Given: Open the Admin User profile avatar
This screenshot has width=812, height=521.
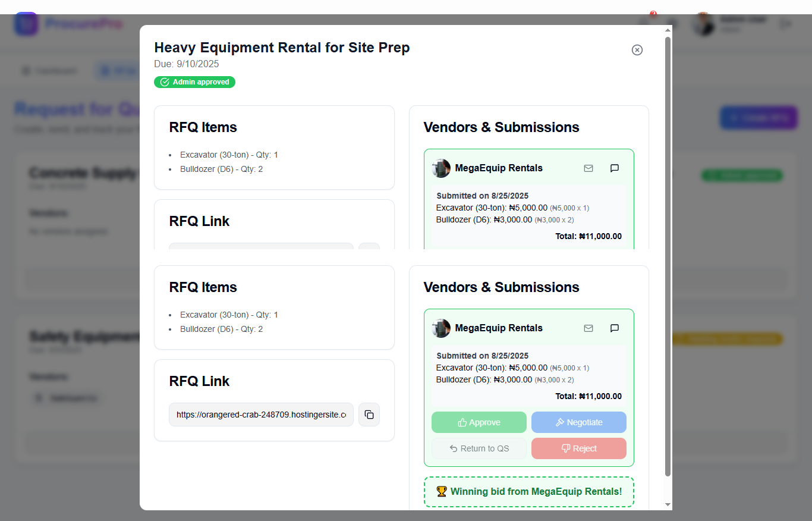Looking at the screenshot, I should (x=704, y=24).
